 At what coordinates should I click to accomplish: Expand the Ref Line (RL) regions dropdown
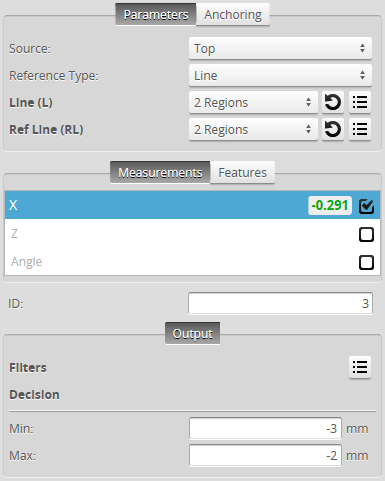point(253,129)
